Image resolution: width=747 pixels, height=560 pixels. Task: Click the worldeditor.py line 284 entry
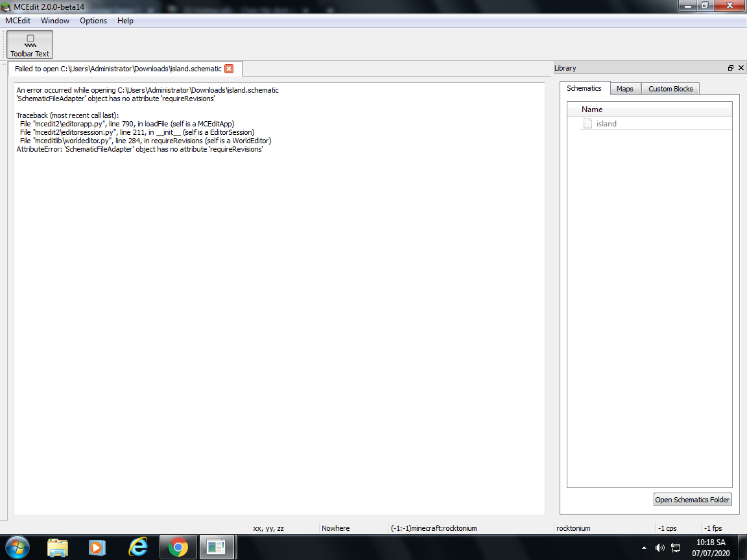coord(146,141)
